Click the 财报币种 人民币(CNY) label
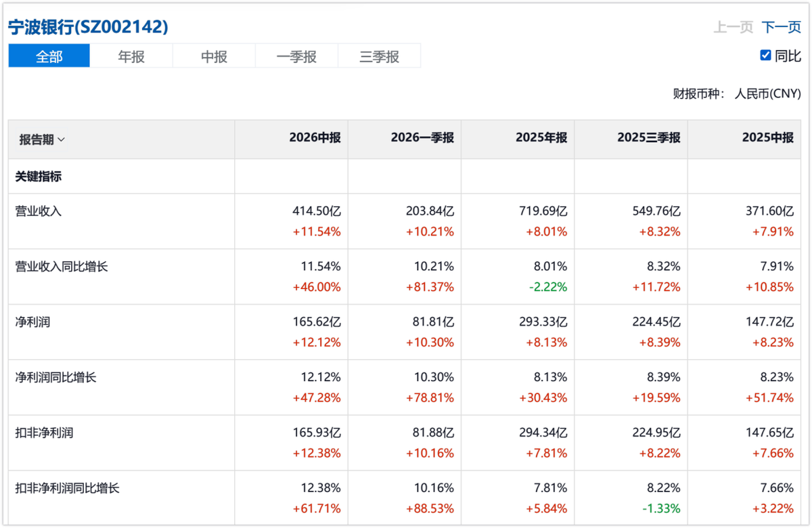This screenshot has width=812, height=528. 737,93
